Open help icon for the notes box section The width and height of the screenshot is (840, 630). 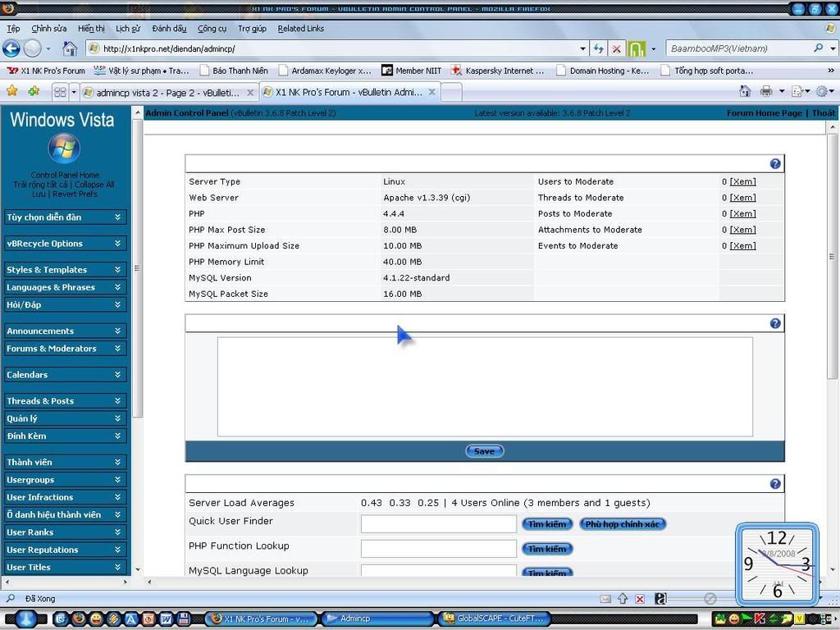click(x=774, y=323)
